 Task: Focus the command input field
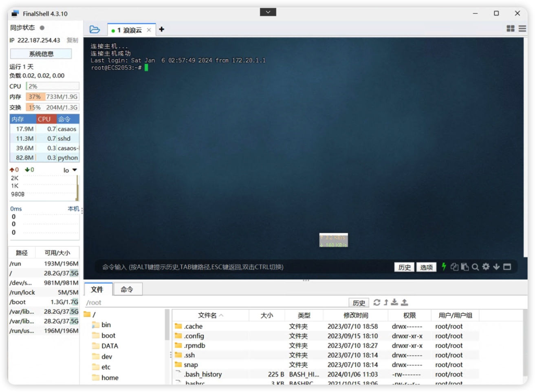(244, 267)
